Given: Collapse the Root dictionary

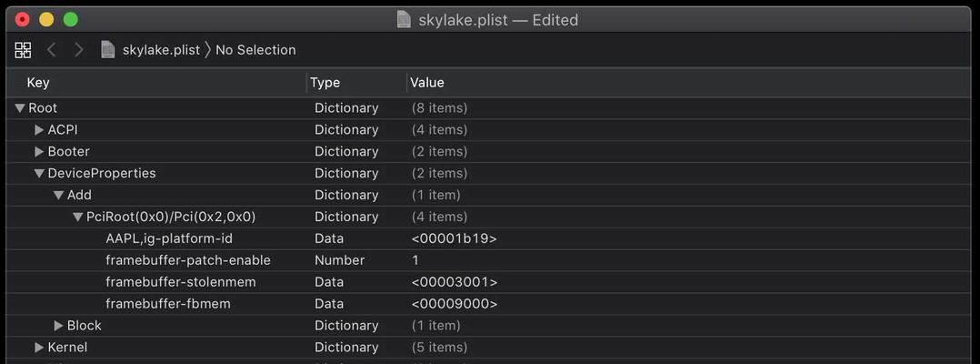Looking at the screenshot, I should (x=21, y=108).
